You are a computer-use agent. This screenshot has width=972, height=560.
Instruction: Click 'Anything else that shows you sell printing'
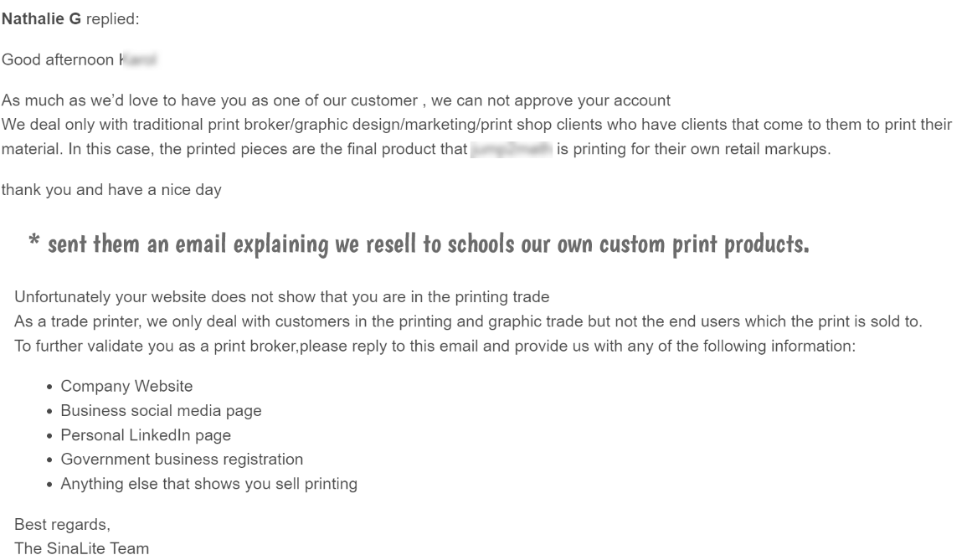(209, 484)
